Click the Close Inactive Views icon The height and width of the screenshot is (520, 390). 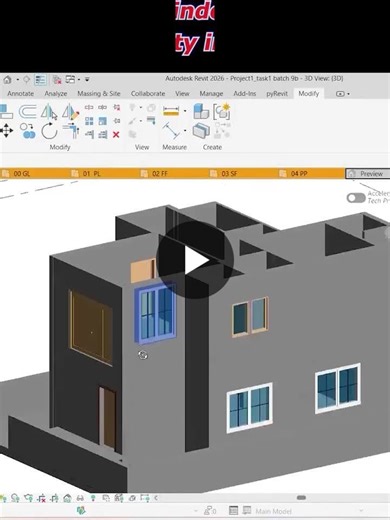click(57, 80)
